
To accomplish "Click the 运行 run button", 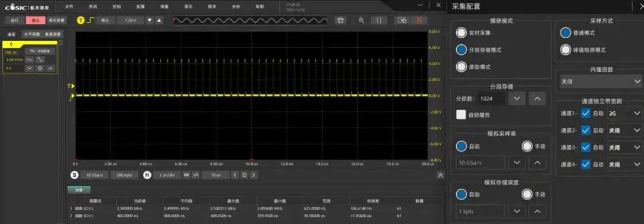I will click(x=14, y=20).
